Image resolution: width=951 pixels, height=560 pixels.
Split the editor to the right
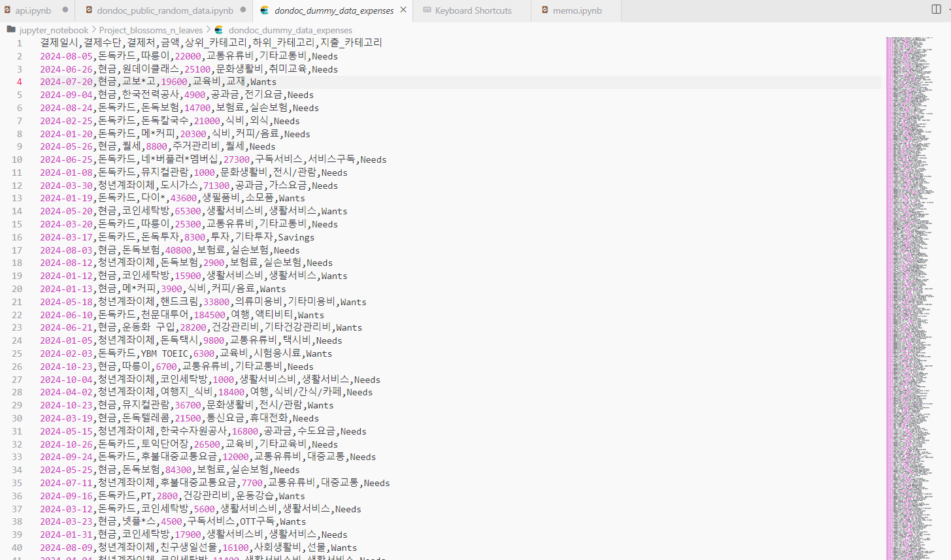pos(936,9)
